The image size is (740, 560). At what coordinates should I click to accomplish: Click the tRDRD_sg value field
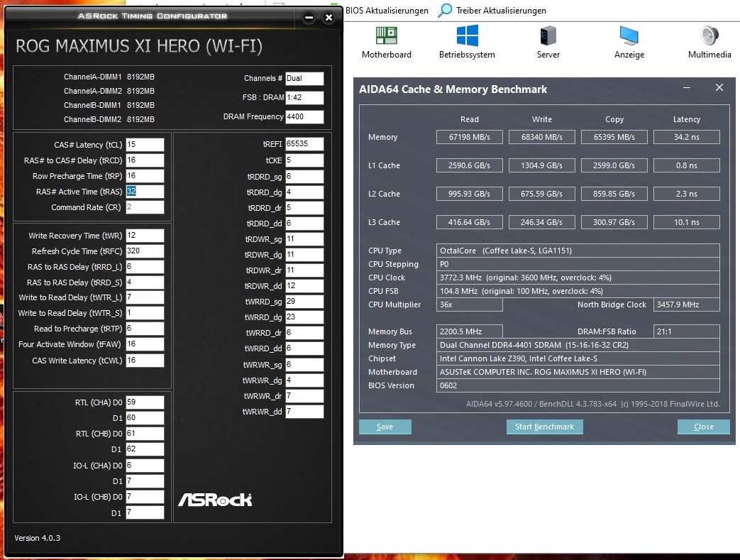tap(304, 177)
